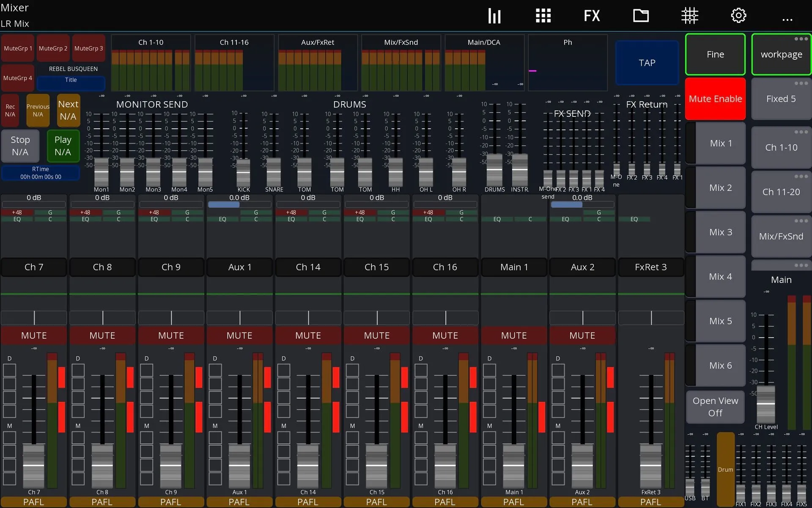Expand options dots on the Ch 1-10 layer
Image resolution: width=812 pixels, height=508 pixels.
tap(801, 132)
